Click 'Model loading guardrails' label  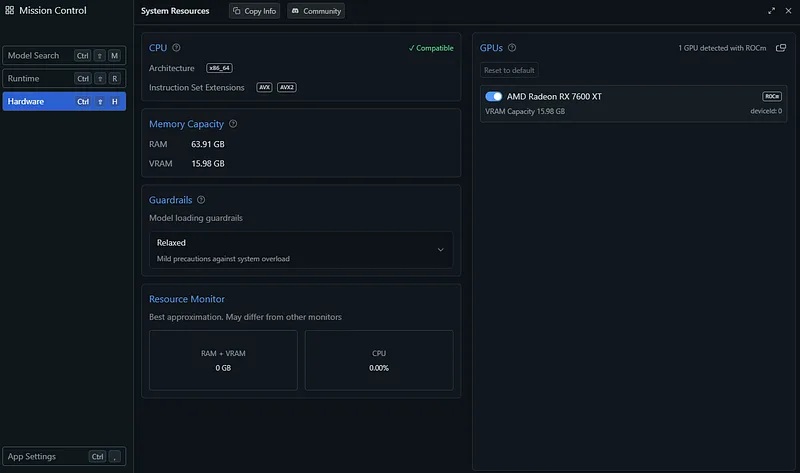(196, 218)
